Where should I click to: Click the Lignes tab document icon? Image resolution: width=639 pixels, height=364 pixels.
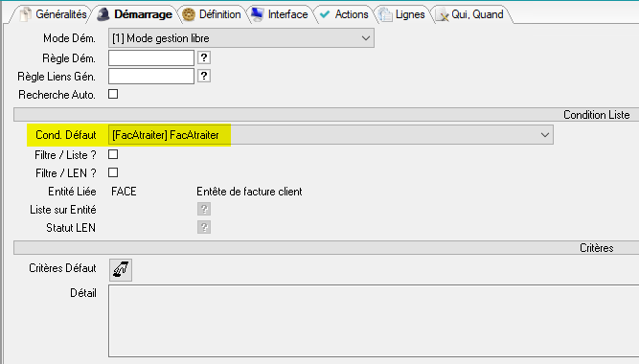click(385, 14)
